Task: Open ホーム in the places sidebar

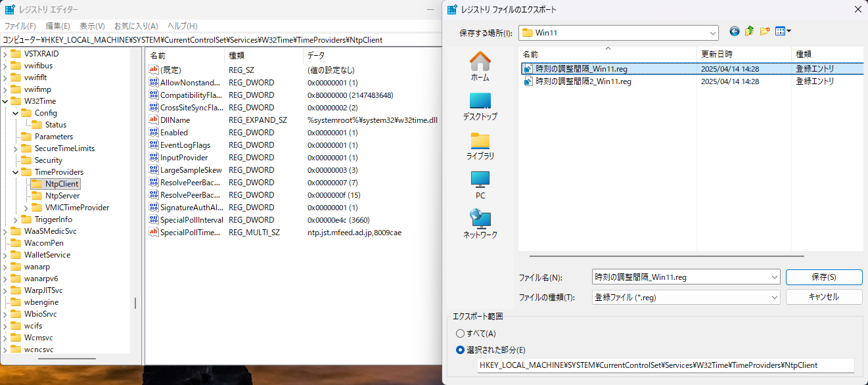Action: pos(480,66)
